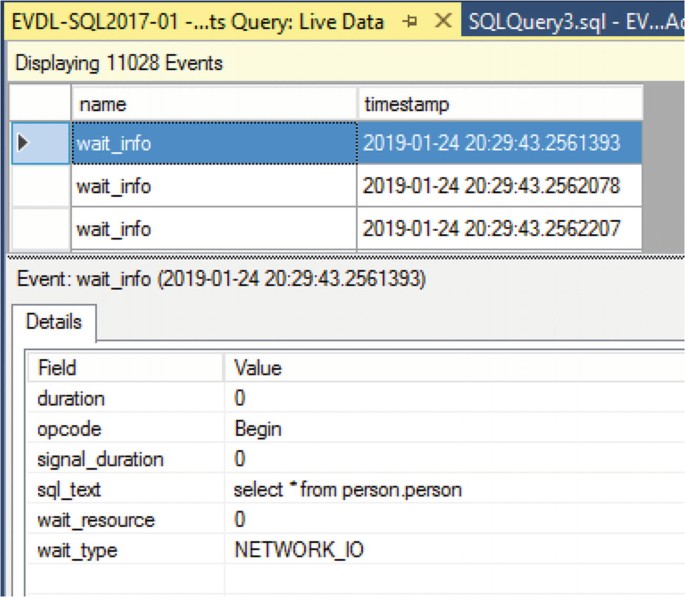
Task: Click the Field column header in Details
Action: click(125, 368)
